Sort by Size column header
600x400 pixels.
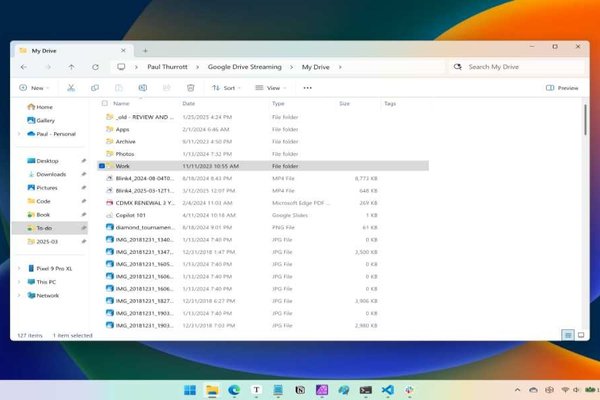344,103
